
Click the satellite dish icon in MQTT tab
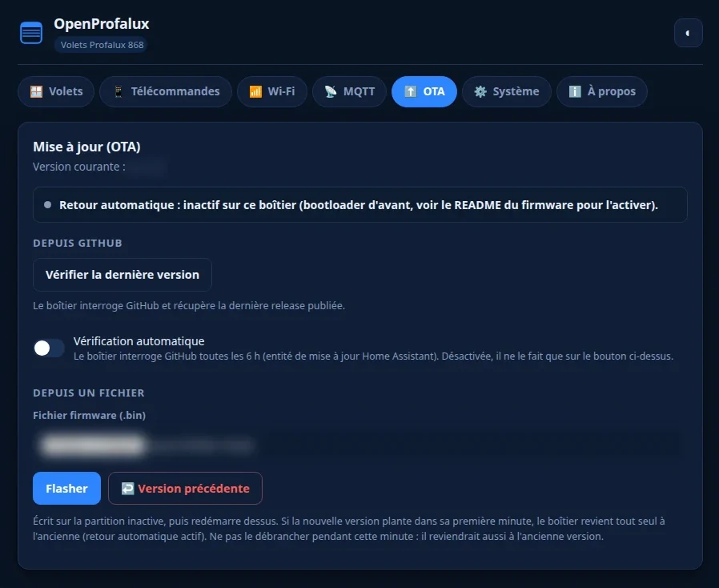(x=331, y=91)
